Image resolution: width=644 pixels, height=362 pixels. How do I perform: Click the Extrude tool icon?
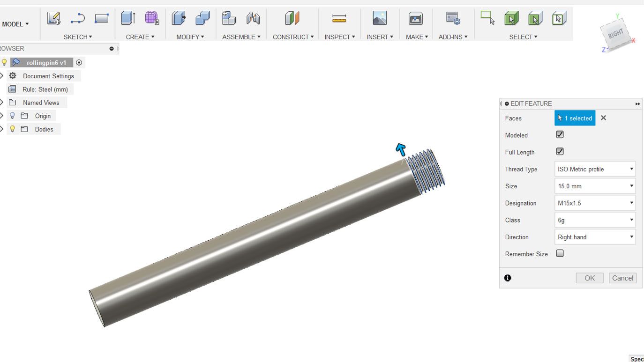(x=128, y=18)
